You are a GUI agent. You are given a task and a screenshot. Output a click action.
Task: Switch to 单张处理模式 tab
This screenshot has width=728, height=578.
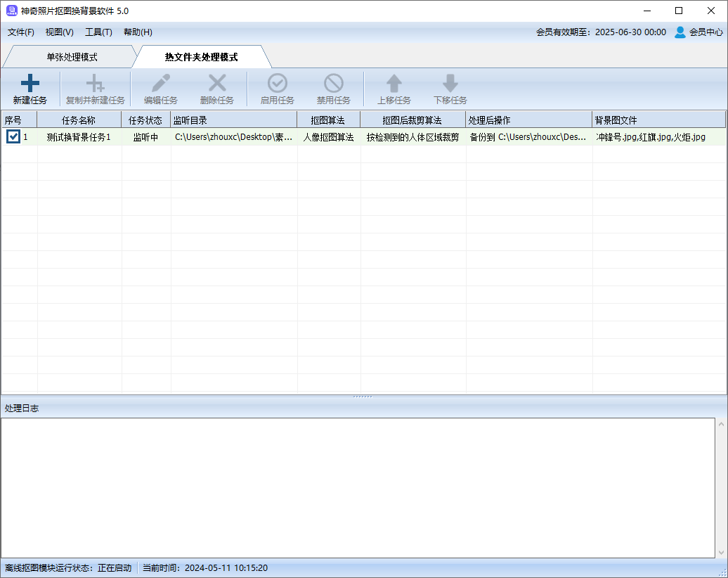click(72, 57)
